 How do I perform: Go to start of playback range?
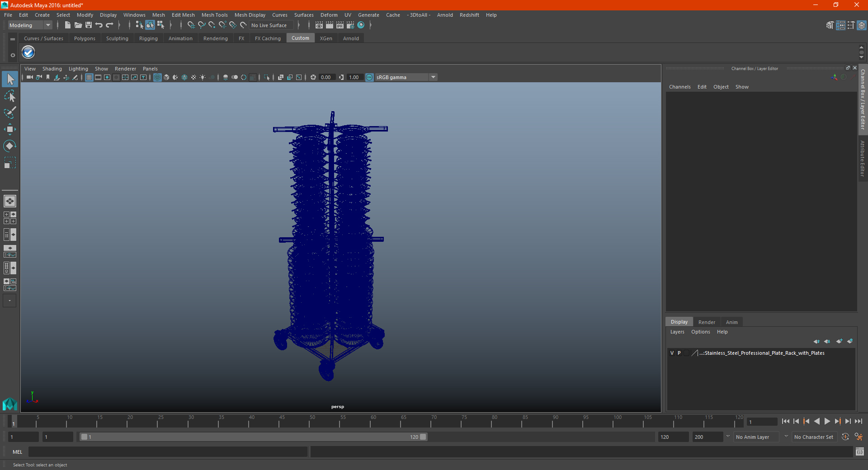pos(786,421)
